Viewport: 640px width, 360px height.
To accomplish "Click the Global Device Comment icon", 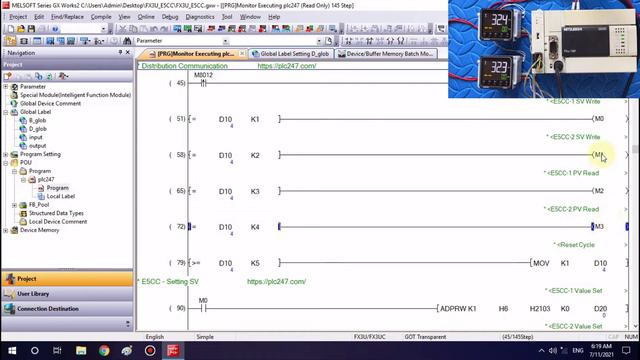I will pyautogui.click(x=14, y=104).
